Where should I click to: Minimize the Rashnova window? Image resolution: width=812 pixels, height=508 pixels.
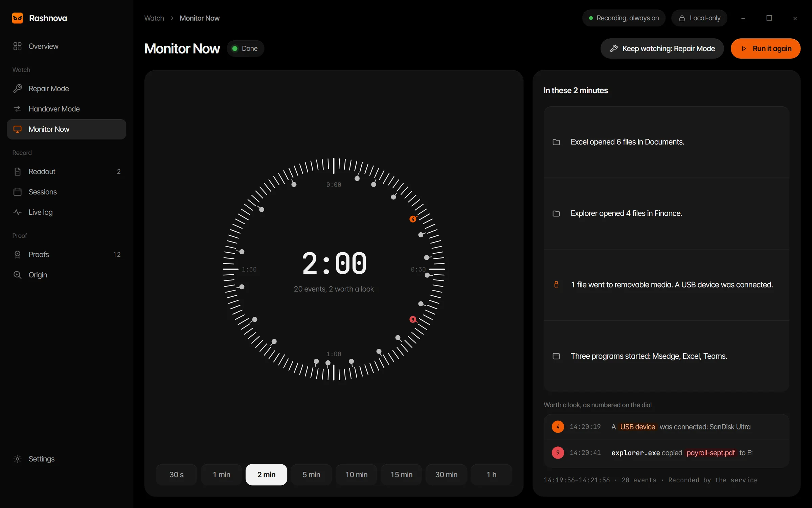coord(743,18)
